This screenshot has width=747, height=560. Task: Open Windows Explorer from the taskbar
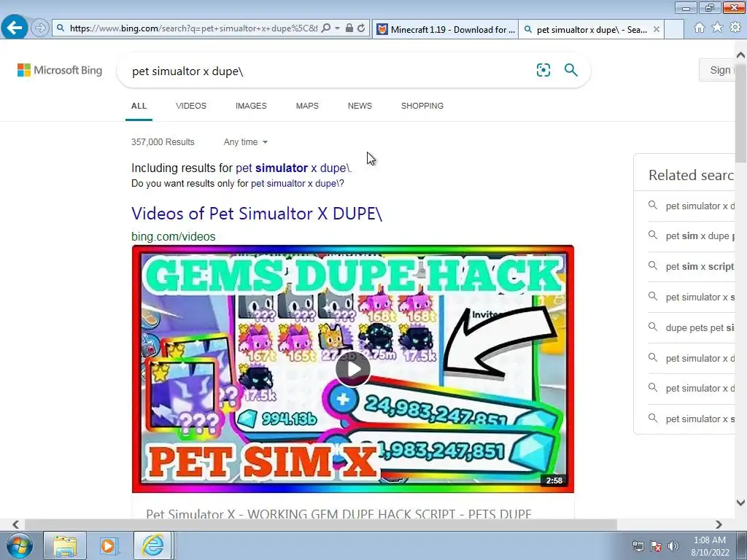tap(65, 545)
